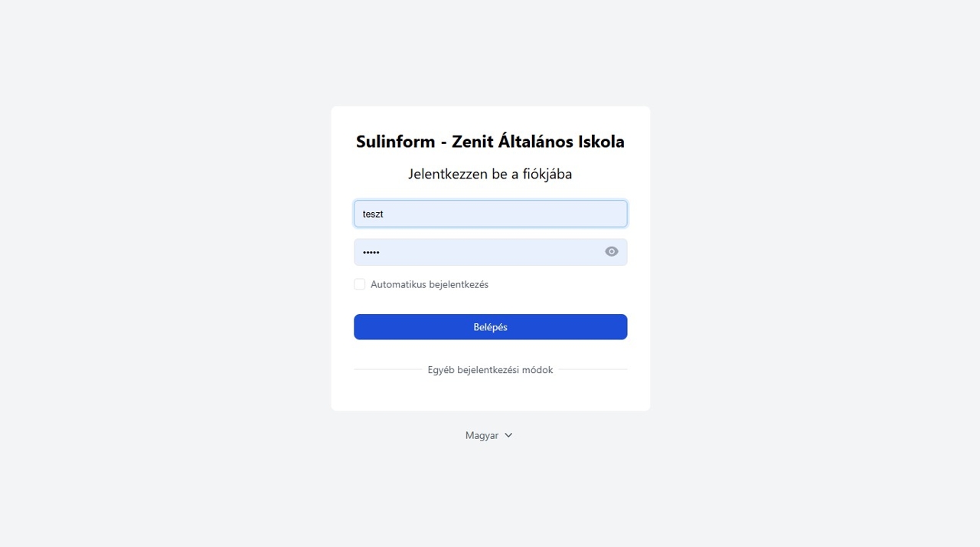Image resolution: width=980 pixels, height=547 pixels.
Task: Click into the masked password field
Action: [475, 252]
